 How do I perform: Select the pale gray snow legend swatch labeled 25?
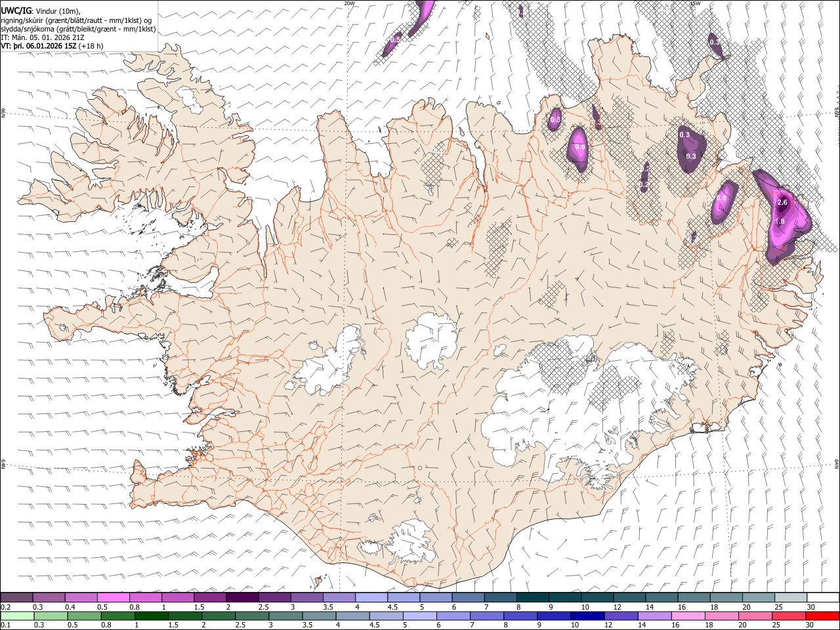click(x=791, y=597)
